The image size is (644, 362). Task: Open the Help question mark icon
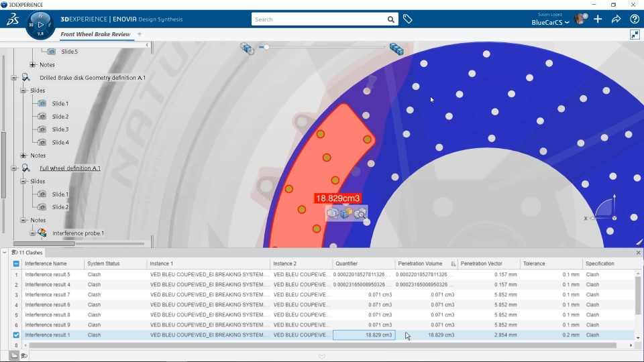pyautogui.click(x=634, y=19)
